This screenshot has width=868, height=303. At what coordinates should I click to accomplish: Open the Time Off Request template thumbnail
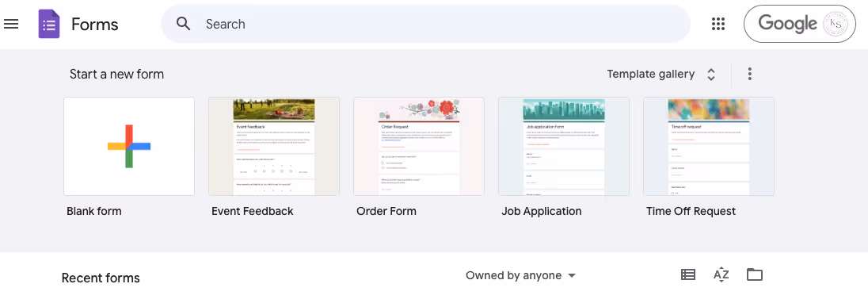point(709,146)
